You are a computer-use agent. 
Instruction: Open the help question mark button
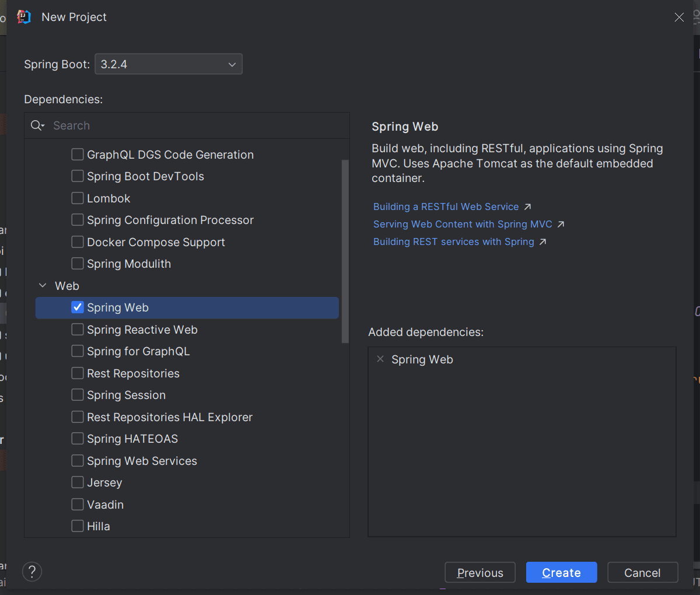[x=32, y=572]
